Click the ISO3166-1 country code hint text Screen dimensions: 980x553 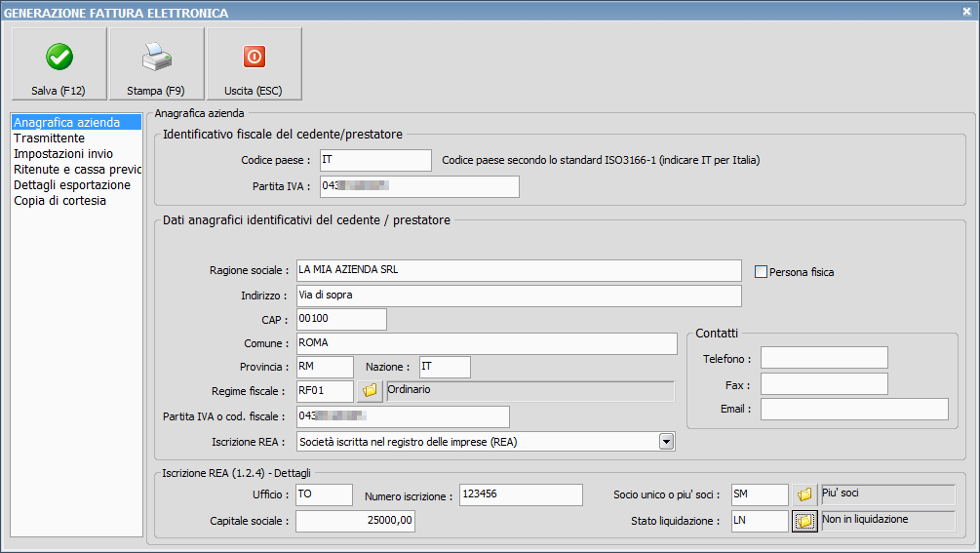[601, 160]
